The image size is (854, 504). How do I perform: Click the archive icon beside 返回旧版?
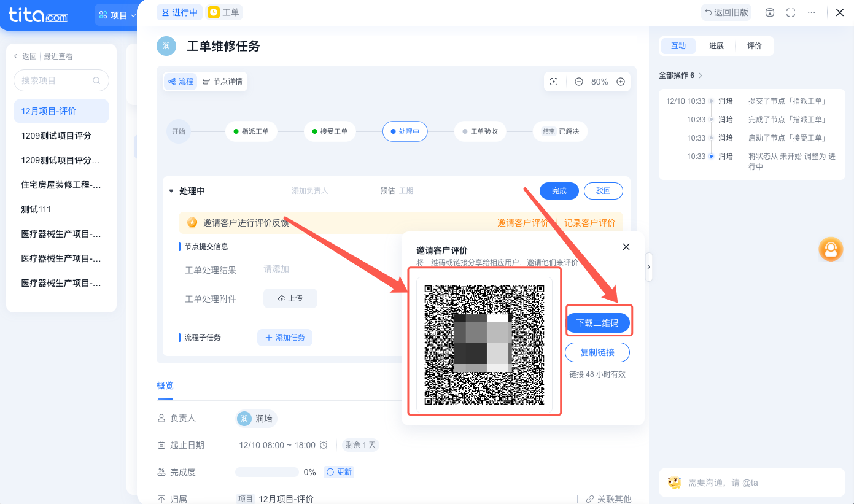(770, 12)
